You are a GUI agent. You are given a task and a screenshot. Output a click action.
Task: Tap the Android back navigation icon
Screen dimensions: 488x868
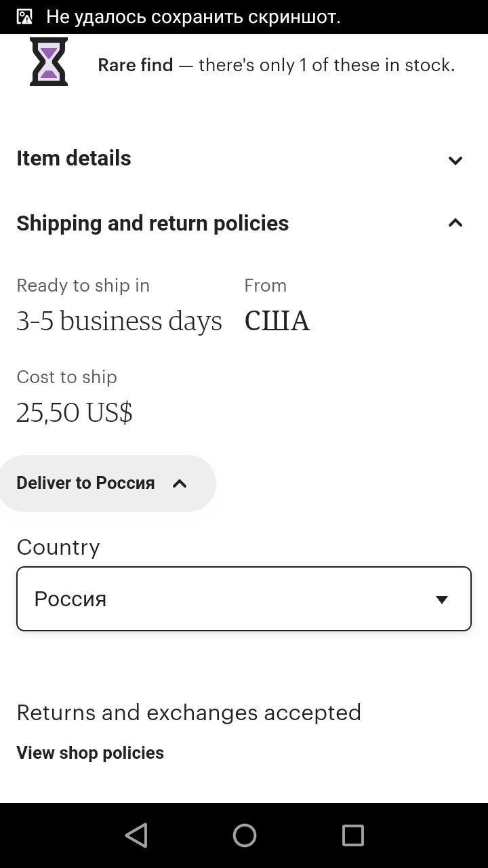[x=136, y=835]
